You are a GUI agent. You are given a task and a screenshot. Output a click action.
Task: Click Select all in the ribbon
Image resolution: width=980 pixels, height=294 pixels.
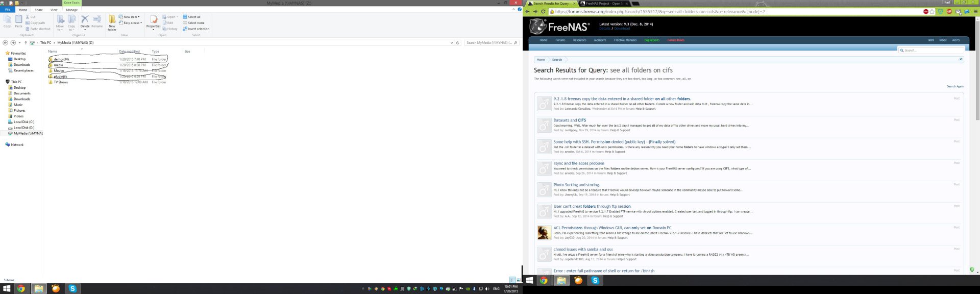pyautogui.click(x=193, y=17)
